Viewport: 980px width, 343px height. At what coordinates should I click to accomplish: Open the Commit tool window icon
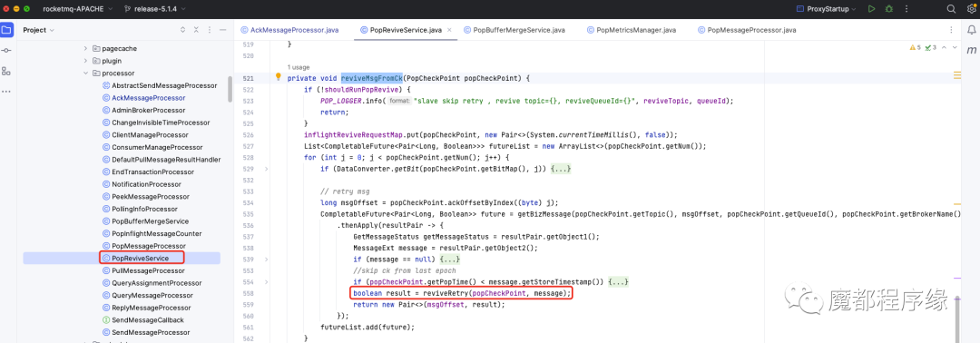(x=6, y=50)
